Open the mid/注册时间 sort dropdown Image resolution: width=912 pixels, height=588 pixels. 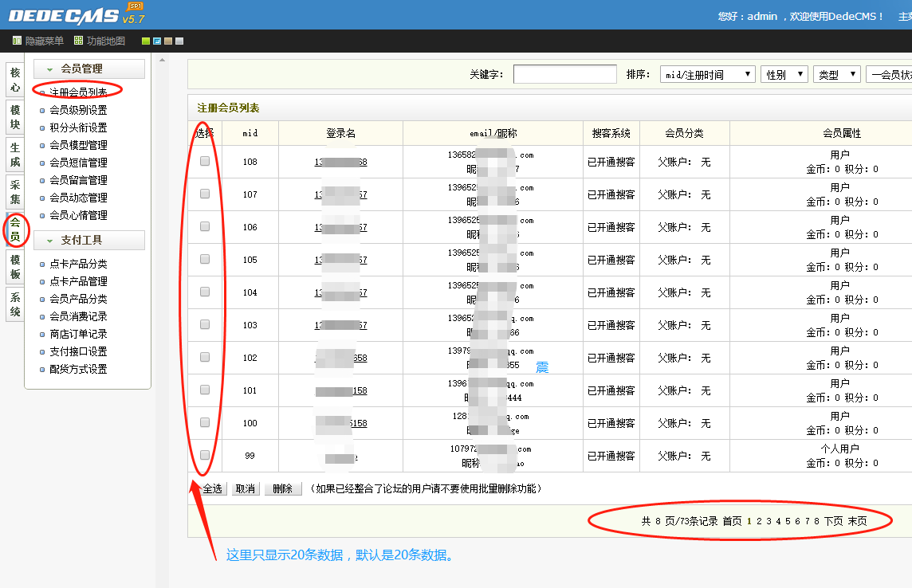pos(707,74)
